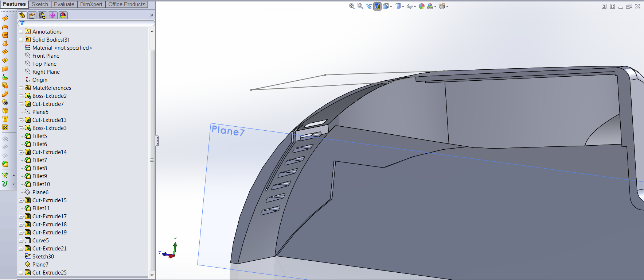Screen dimensions: 644x280
Task: Open the ConfigurationManager tab icon
Action: coord(42,15)
